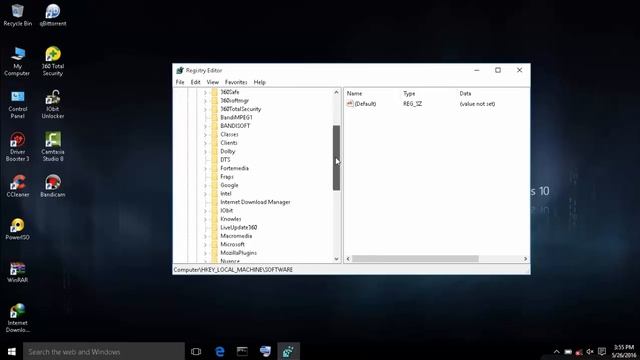Select the Fraps registry key

click(x=227, y=177)
